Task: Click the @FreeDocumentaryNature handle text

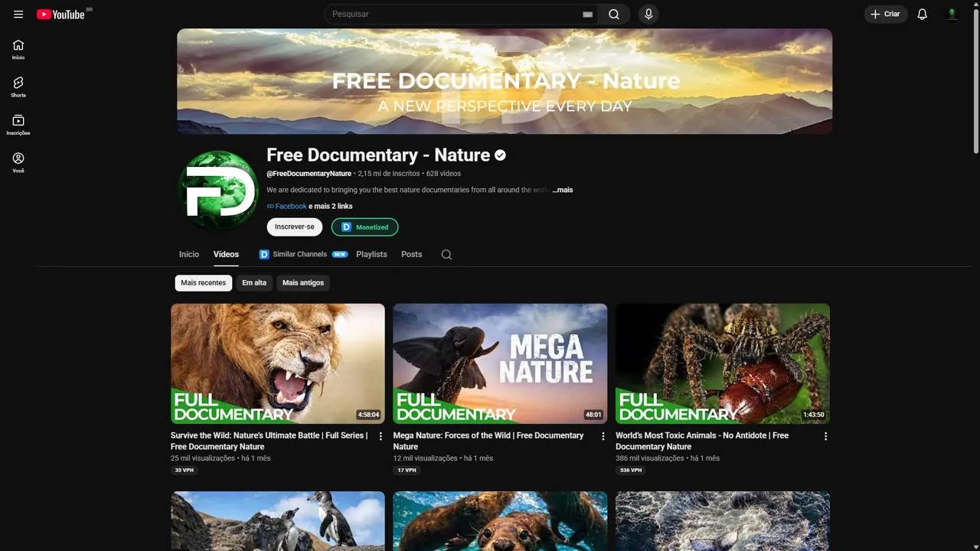Action: click(309, 174)
